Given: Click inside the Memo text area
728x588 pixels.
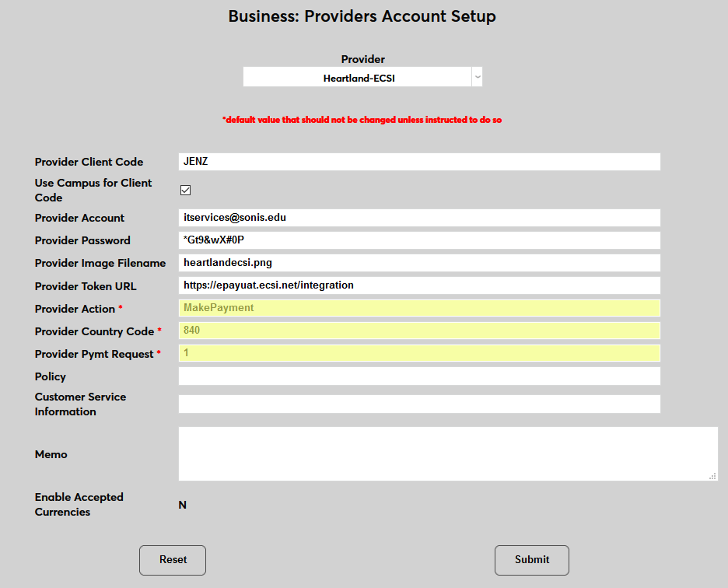Looking at the screenshot, I should [x=447, y=453].
